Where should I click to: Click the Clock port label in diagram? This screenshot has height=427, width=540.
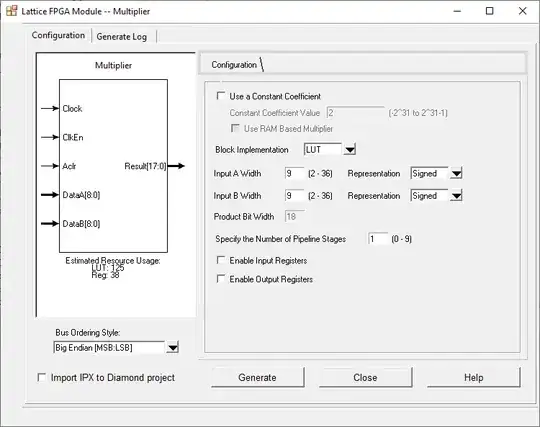coord(72,108)
